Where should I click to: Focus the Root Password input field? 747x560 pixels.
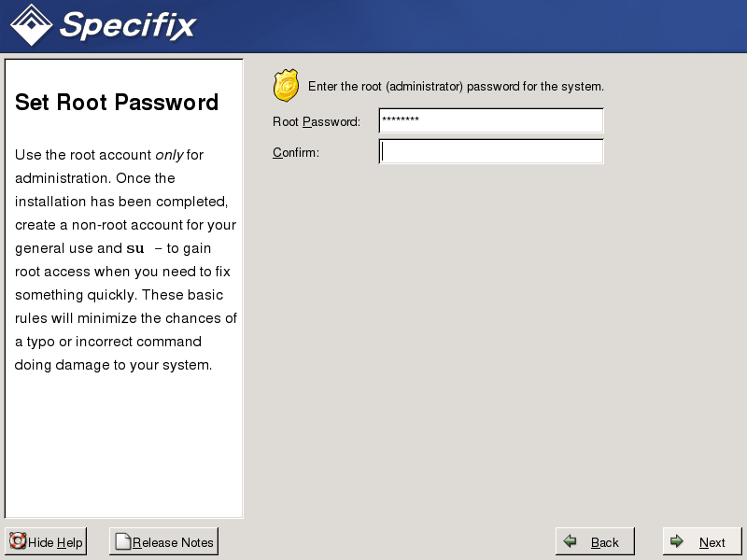coord(491,121)
